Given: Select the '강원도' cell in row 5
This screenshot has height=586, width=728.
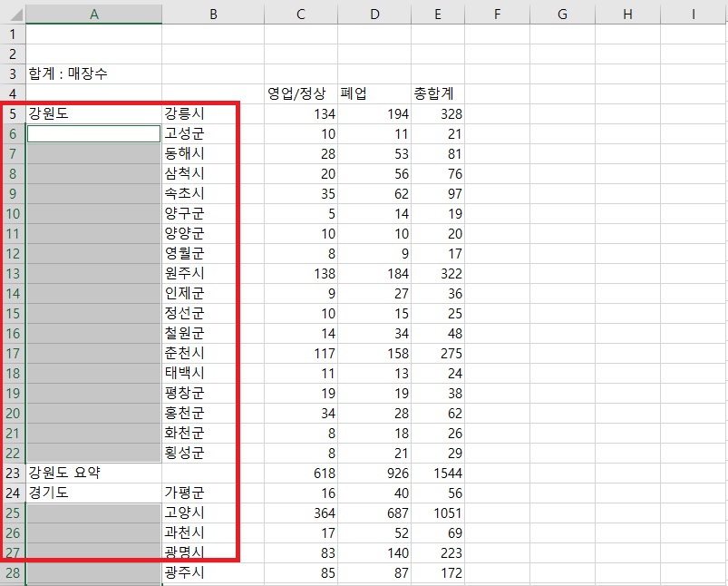Looking at the screenshot, I should click(93, 114).
